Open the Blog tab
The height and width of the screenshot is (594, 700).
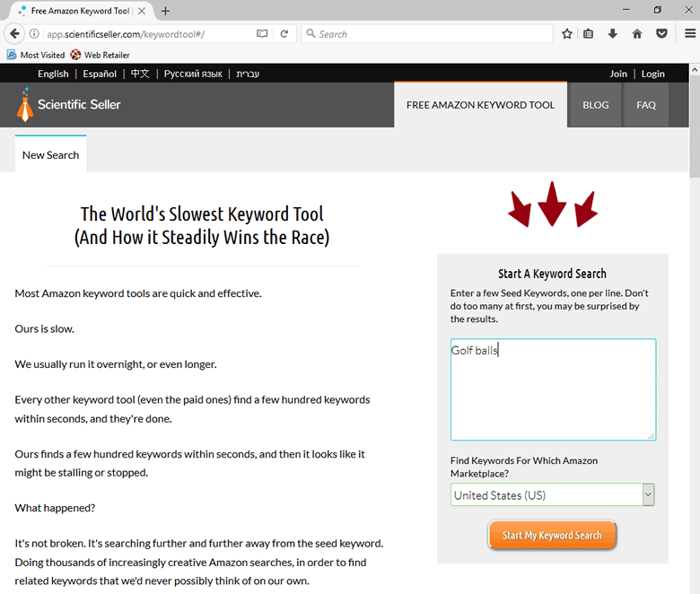596,105
